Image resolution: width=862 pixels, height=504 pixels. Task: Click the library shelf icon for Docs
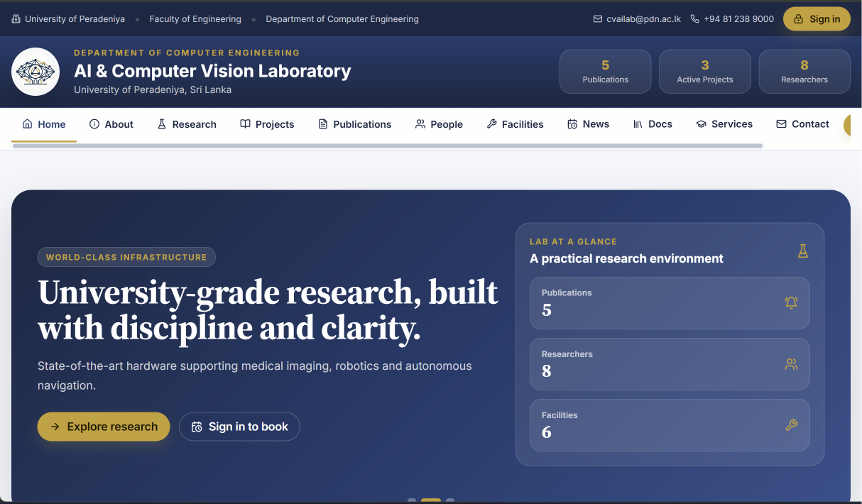click(638, 124)
